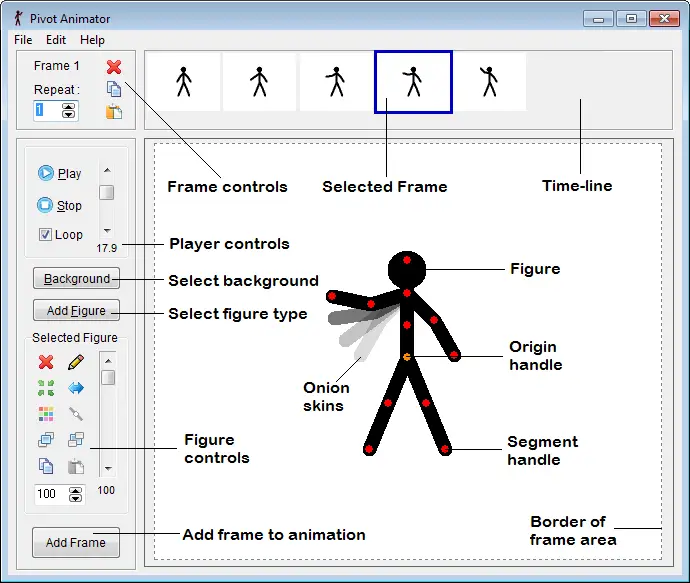Click up arrow of playback speed slider
The width and height of the screenshot is (690, 583).
tap(107, 170)
